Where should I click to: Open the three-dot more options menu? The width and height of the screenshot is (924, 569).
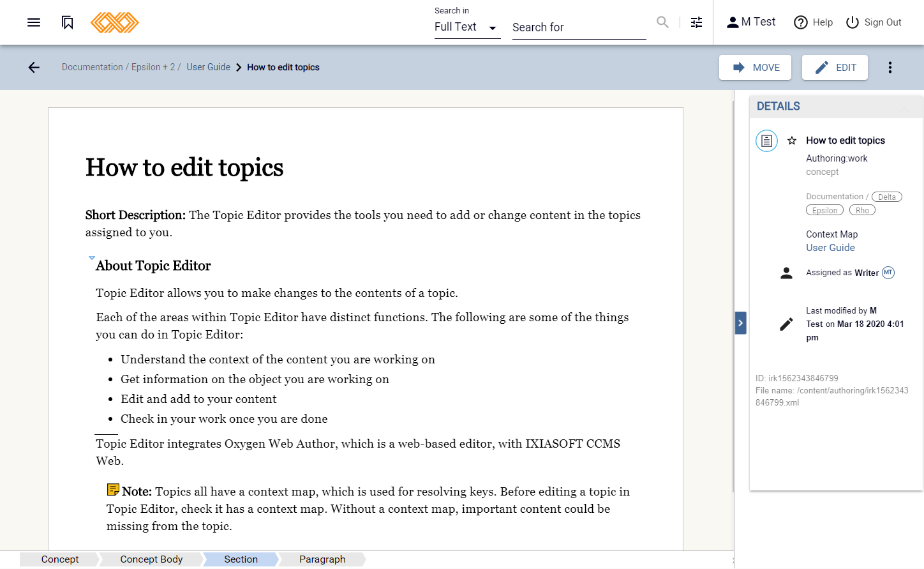(890, 67)
